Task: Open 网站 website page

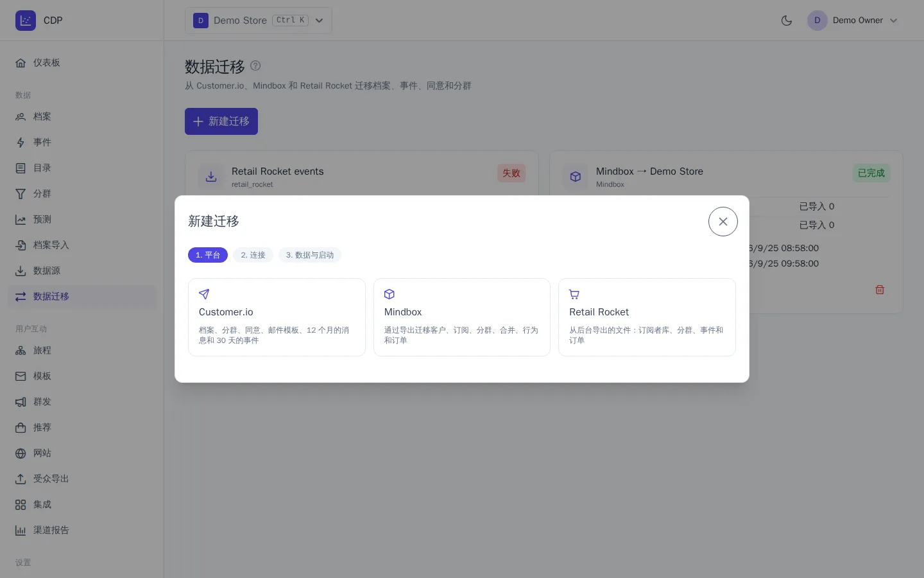Action: pyautogui.click(x=82, y=453)
